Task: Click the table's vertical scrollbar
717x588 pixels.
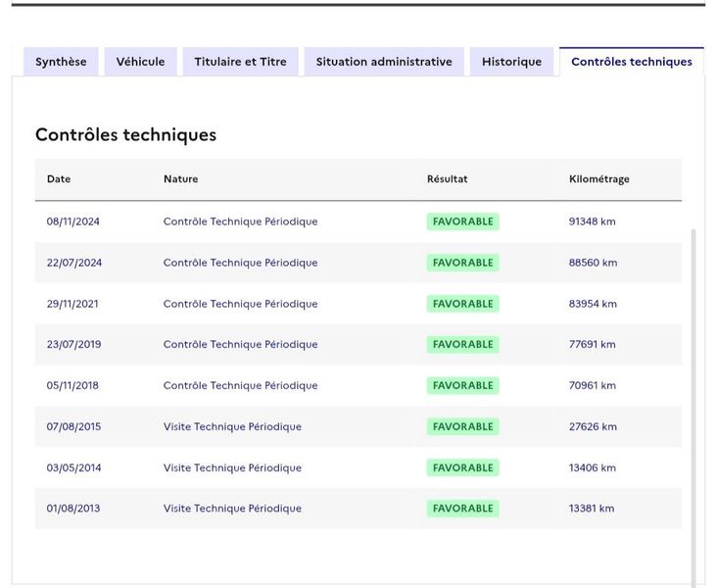Action: [693, 408]
